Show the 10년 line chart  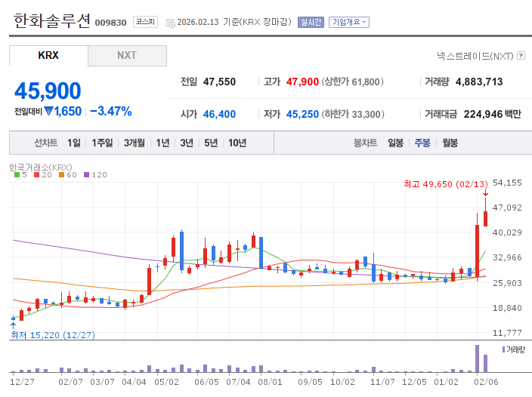click(x=237, y=143)
